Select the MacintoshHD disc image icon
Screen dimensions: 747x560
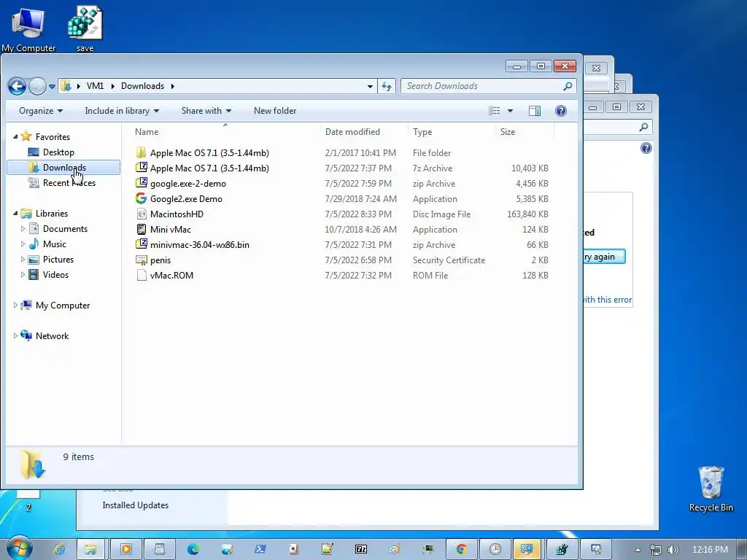pos(141,214)
